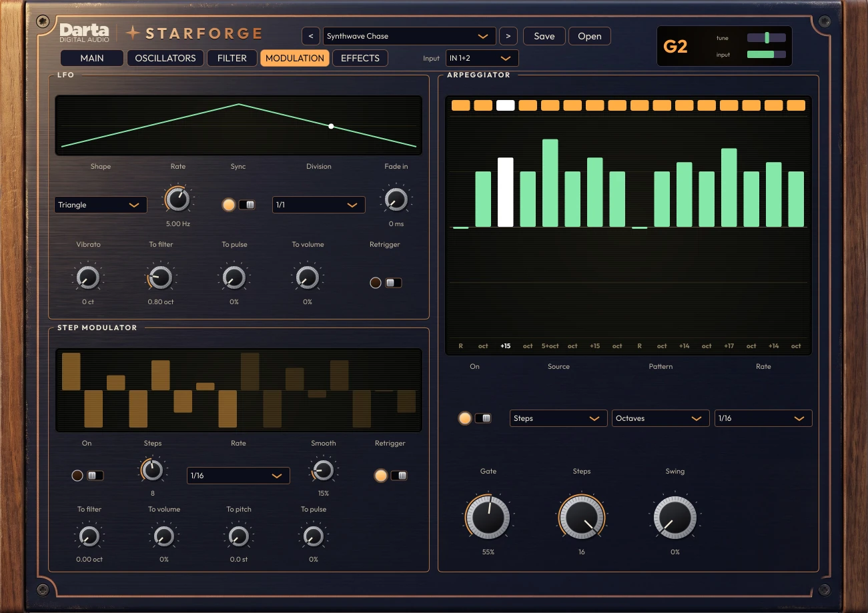
Task: Open the Input IN 1+2 dropdown
Action: tap(482, 58)
